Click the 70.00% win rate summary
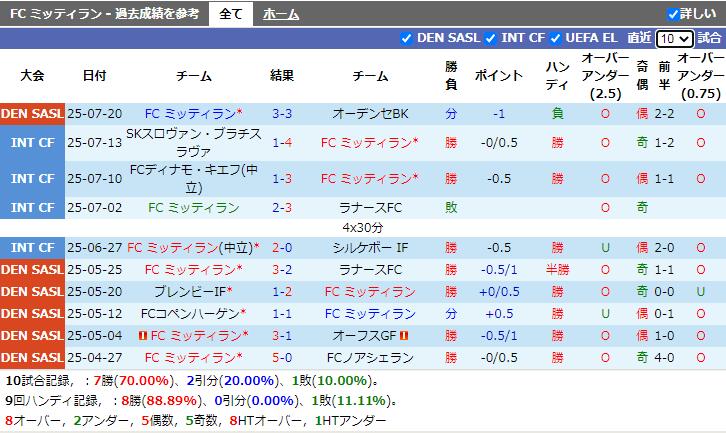The height and width of the screenshot is (433, 726). 144,381
